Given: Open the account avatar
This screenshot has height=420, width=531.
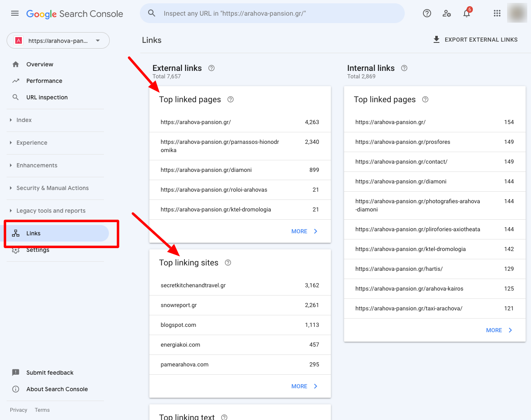Looking at the screenshot, I should (x=517, y=13).
